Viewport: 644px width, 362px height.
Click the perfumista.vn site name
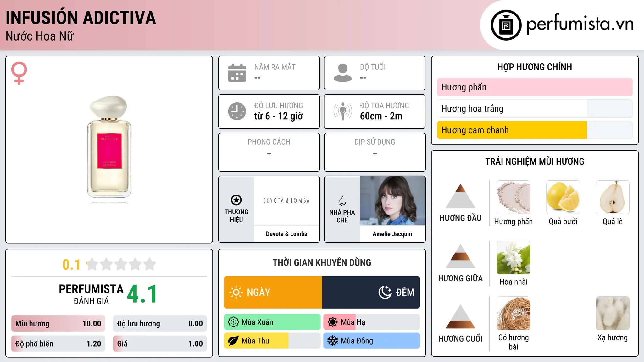[x=580, y=24]
